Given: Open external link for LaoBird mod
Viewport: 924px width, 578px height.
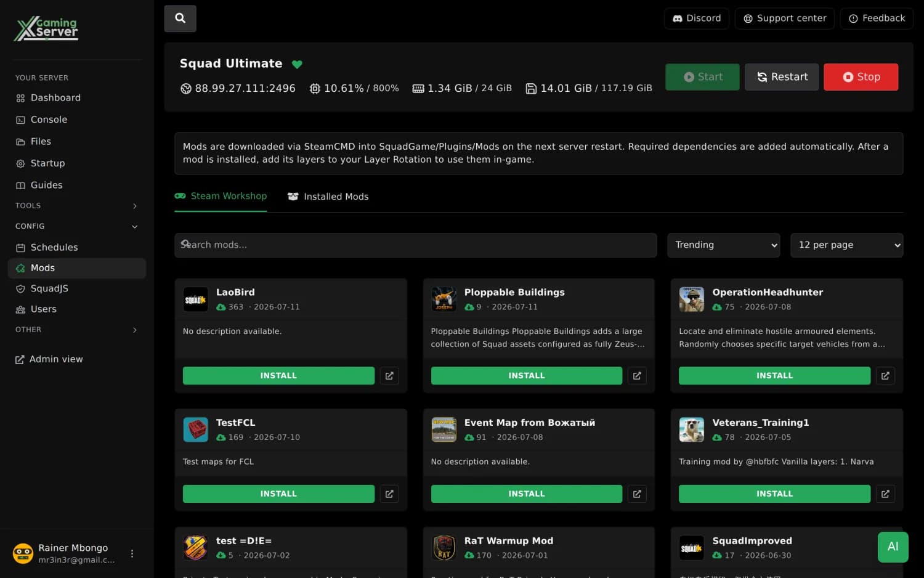Looking at the screenshot, I should 389,375.
